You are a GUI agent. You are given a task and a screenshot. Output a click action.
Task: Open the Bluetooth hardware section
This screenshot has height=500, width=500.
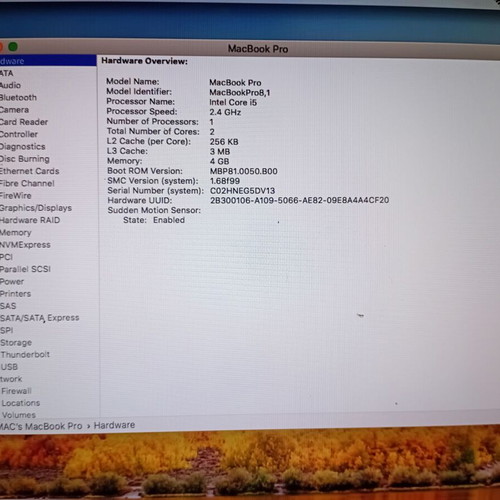(x=18, y=98)
